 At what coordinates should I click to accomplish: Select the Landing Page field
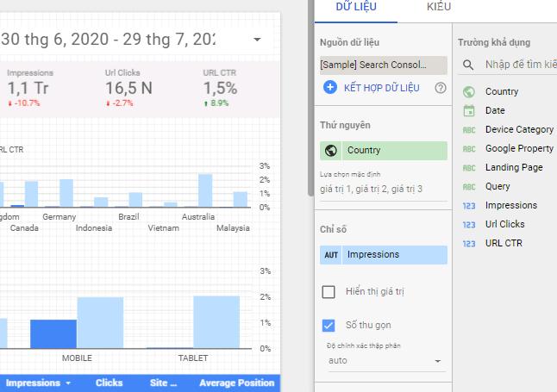tap(514, 167)
